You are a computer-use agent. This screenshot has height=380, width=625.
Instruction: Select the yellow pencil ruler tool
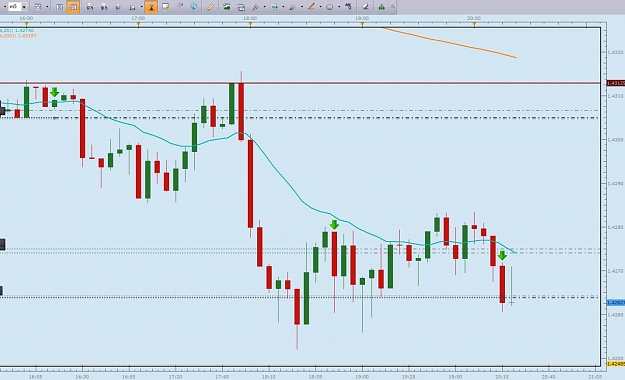tap(210, 7)
